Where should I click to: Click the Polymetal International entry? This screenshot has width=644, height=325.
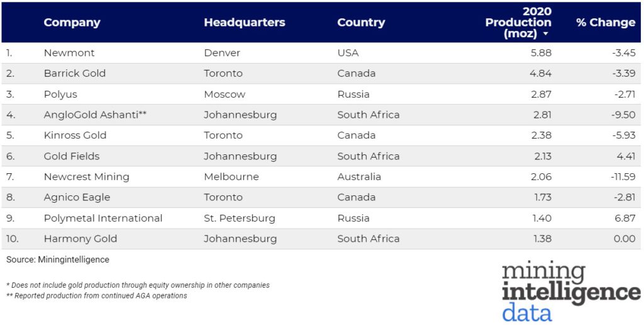pyautogui.click(x=103, y=218)
